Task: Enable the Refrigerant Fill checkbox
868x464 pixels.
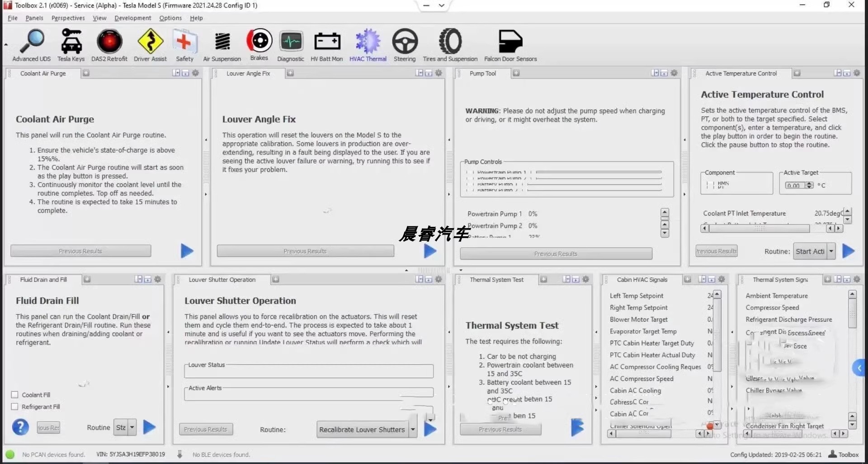Action: [14, 406]
